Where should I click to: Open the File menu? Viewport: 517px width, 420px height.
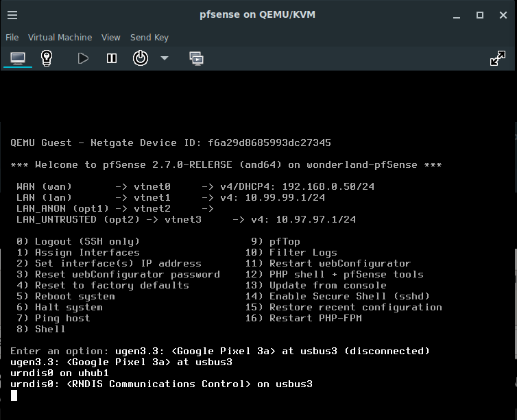pos(12,38)
